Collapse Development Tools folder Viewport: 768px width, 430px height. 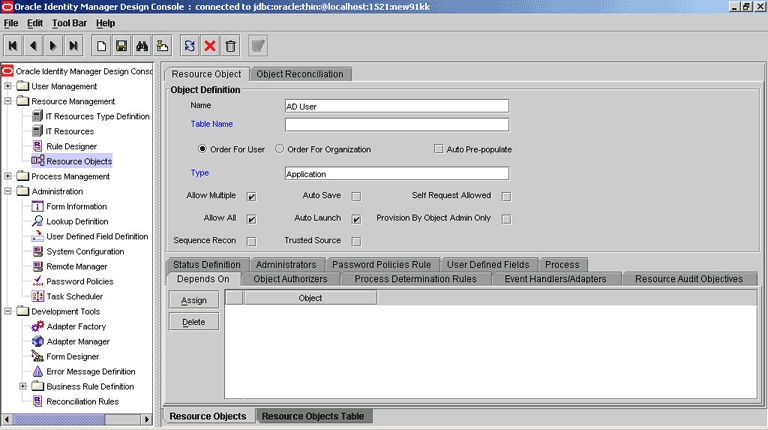tap(8, 311)
